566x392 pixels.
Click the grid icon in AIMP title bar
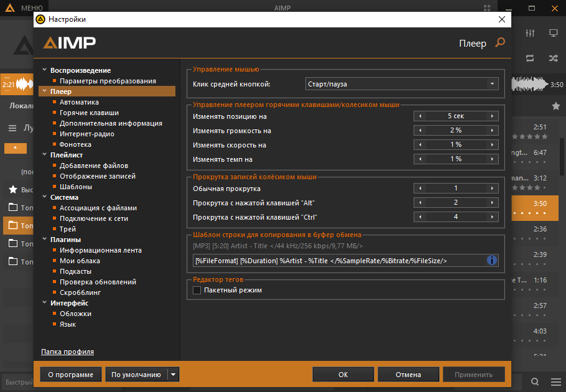coord(487,8)
